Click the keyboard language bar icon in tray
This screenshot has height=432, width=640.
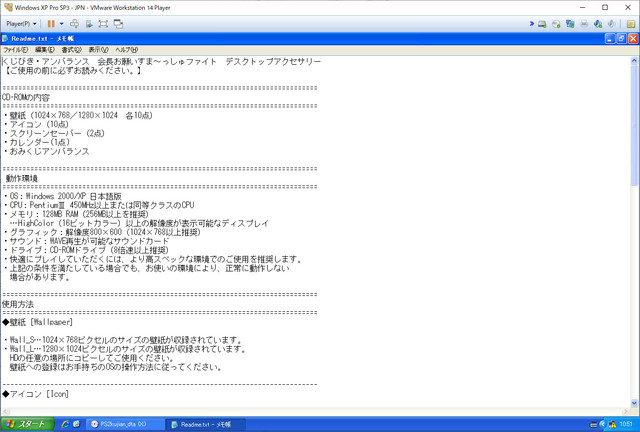(x=593, y=425)
